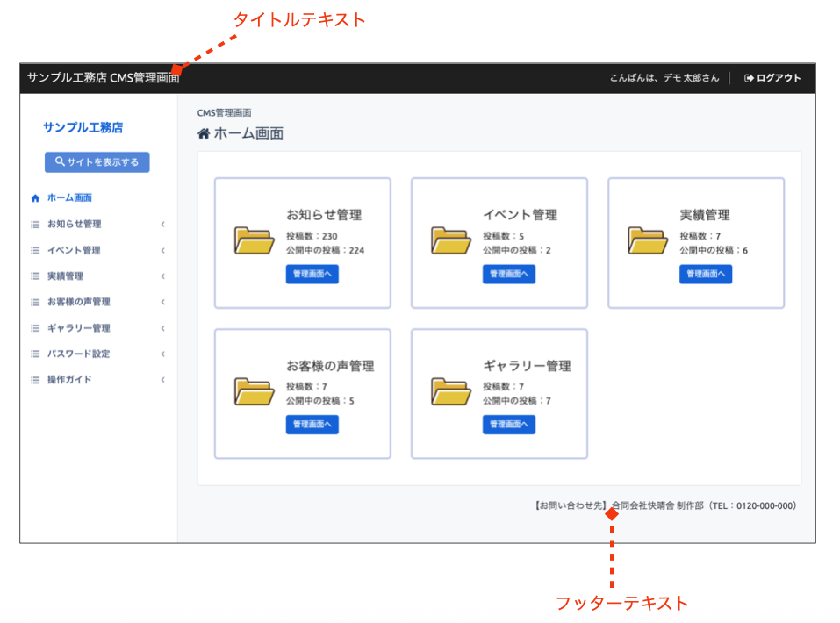Expand the 操作ガイド sidebar chevron
The width and height of the screenshot is (840, 623).
(x=163, y=380)
